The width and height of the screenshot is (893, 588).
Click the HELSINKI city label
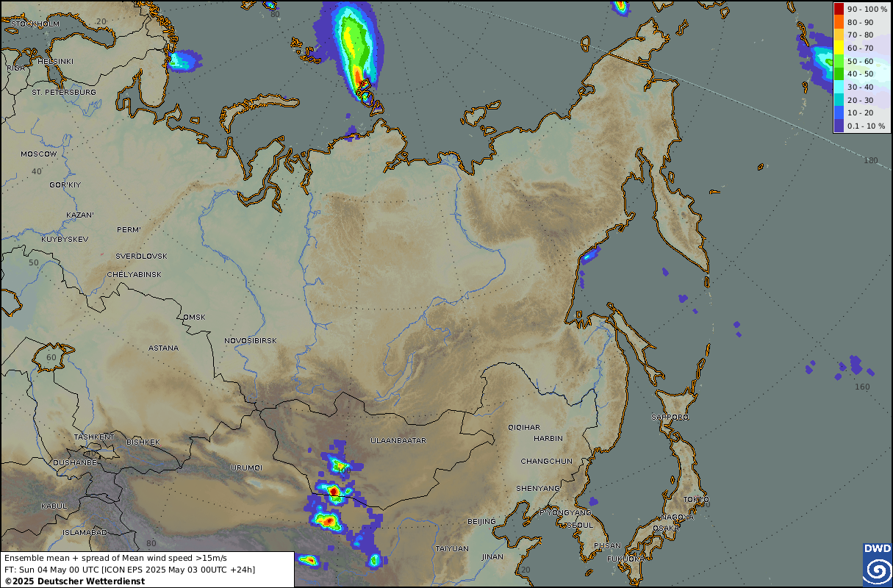(x=55, y=61)
